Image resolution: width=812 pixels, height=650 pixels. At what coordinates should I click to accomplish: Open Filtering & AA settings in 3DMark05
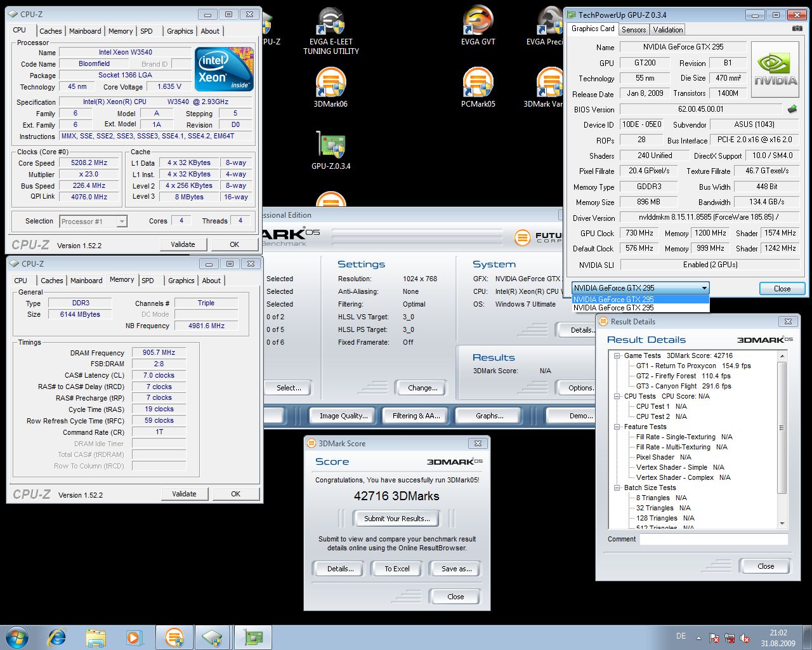click(x=416, y=416)
